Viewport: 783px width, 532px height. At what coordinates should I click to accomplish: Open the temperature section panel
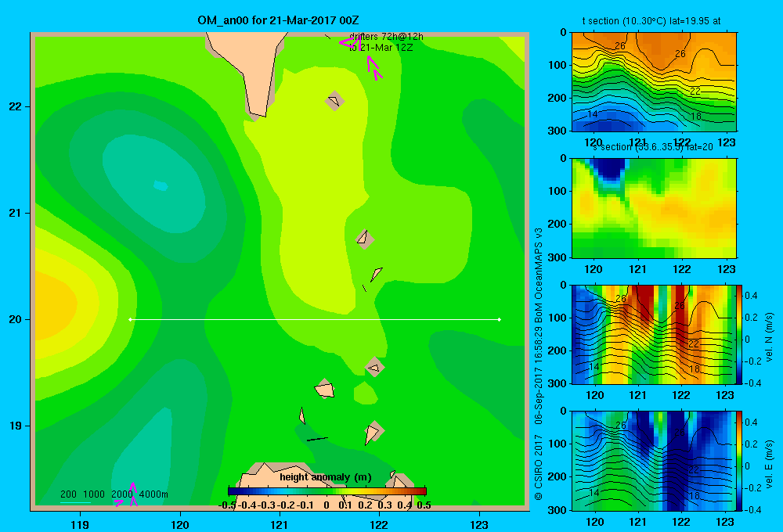pyautogui.click(x=654, y=82)
